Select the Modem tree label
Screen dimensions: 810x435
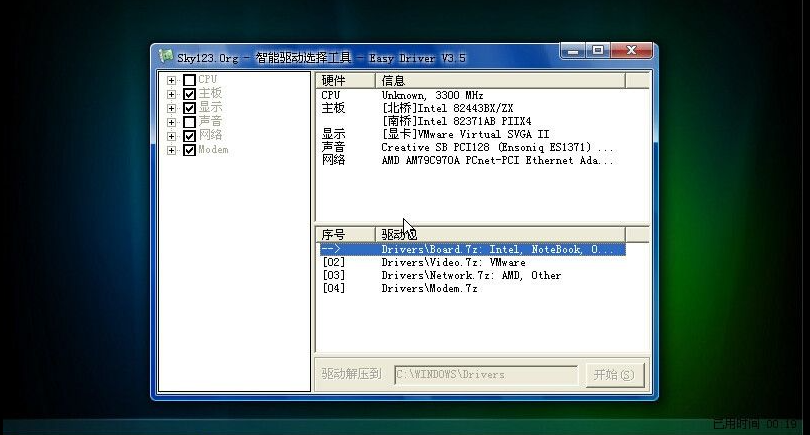click(213, 149)
